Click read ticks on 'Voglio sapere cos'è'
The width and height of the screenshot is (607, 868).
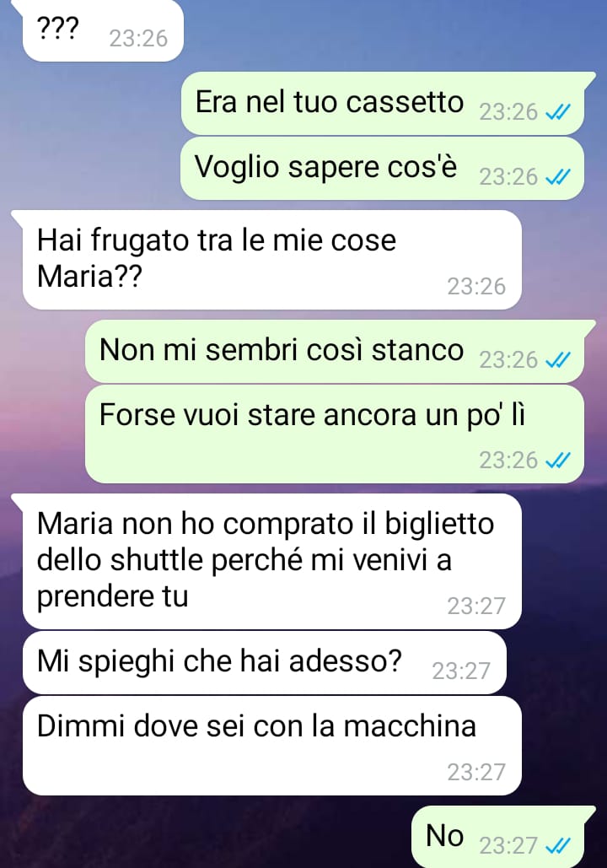coord(557,177)
